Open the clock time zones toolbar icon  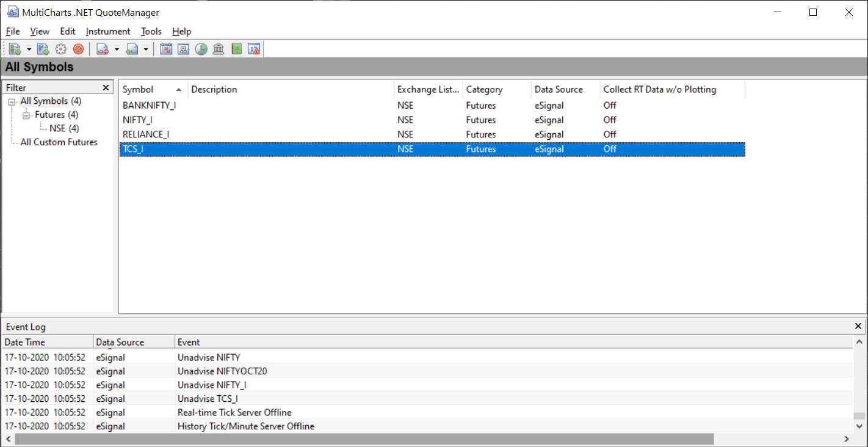tap(201, 49)
